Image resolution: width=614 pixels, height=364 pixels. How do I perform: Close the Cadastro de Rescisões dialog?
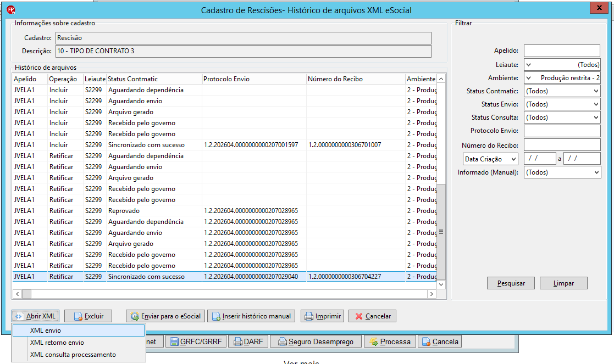tap(600, 8)
